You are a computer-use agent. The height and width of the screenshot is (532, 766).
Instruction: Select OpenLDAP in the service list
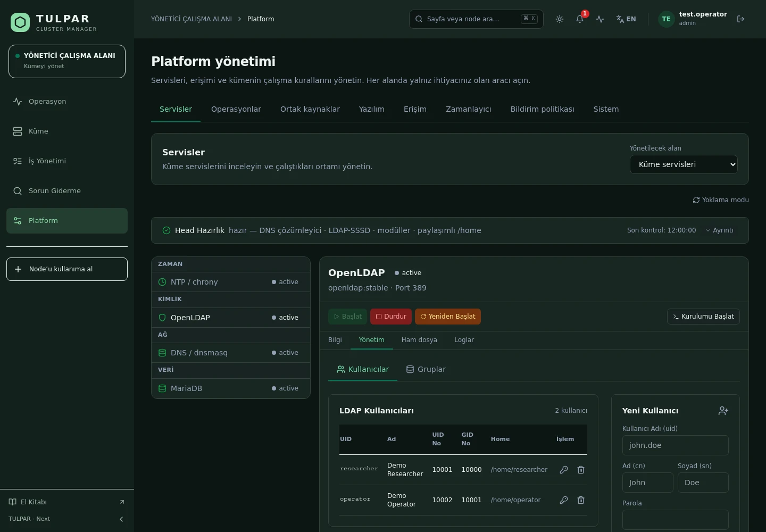[231, 318]
